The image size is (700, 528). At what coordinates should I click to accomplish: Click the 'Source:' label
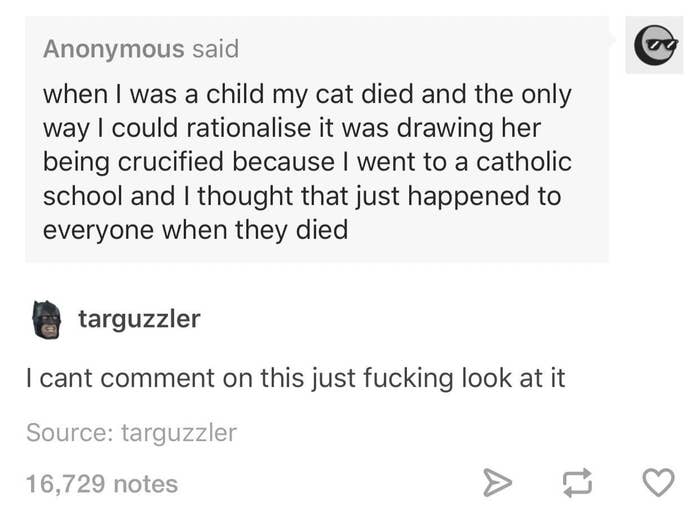tap(69, 433)
